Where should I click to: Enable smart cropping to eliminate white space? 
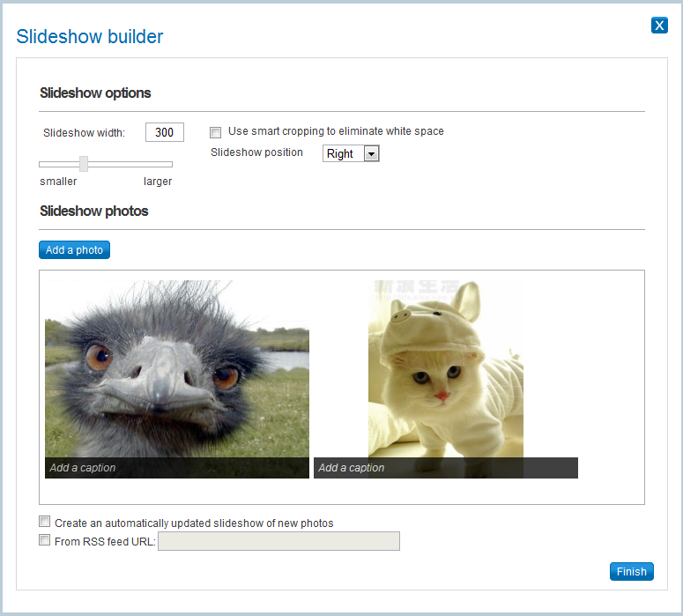tap(216, 132)
